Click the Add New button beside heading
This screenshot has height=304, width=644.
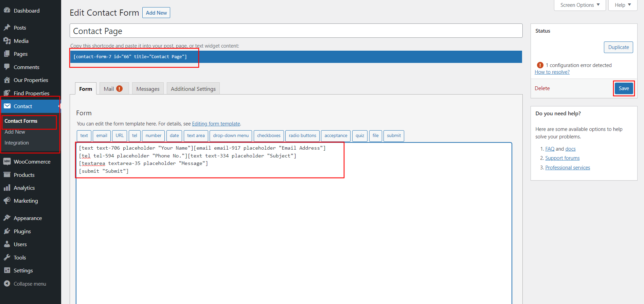tap(156, 13)
